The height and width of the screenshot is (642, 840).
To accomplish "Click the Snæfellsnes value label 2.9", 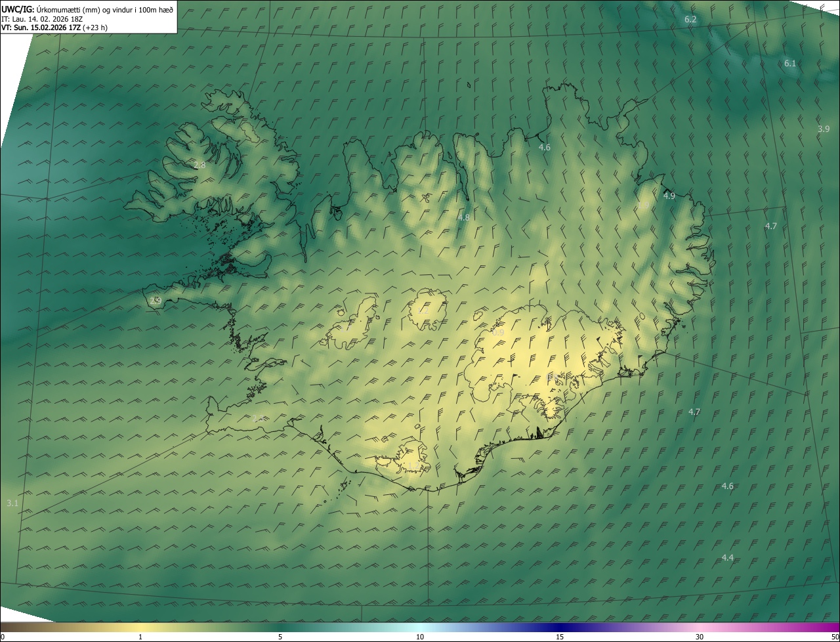I will coord(156,301).
